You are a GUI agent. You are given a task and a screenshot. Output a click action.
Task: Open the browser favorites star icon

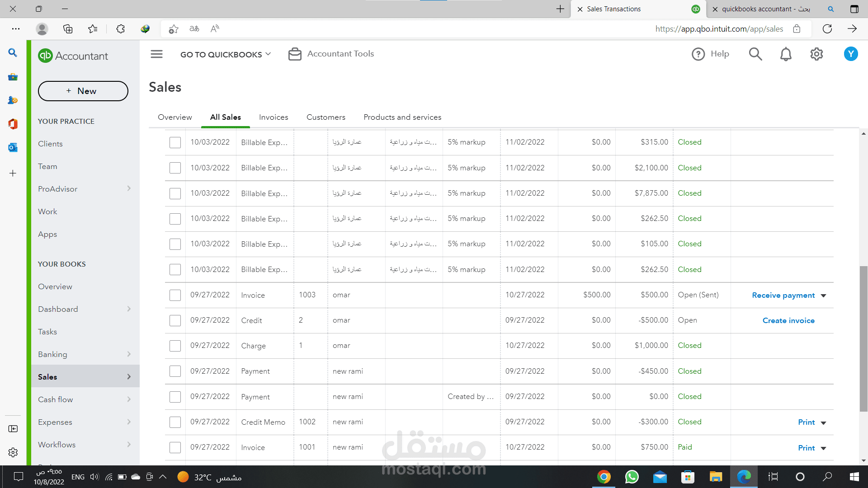pyautogui.click(x=93, y=29)
